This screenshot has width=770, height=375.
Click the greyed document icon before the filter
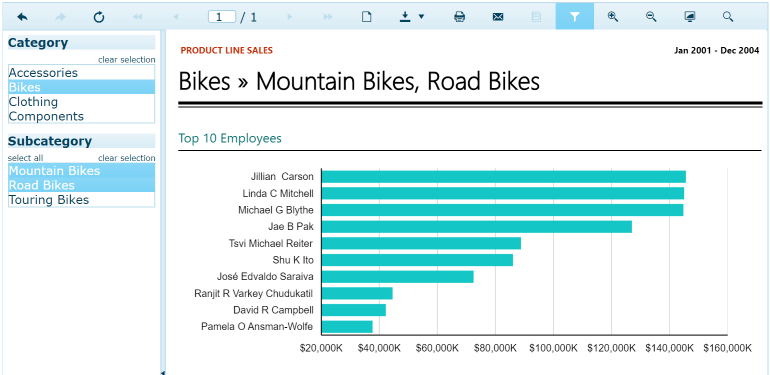click(536, 17)
